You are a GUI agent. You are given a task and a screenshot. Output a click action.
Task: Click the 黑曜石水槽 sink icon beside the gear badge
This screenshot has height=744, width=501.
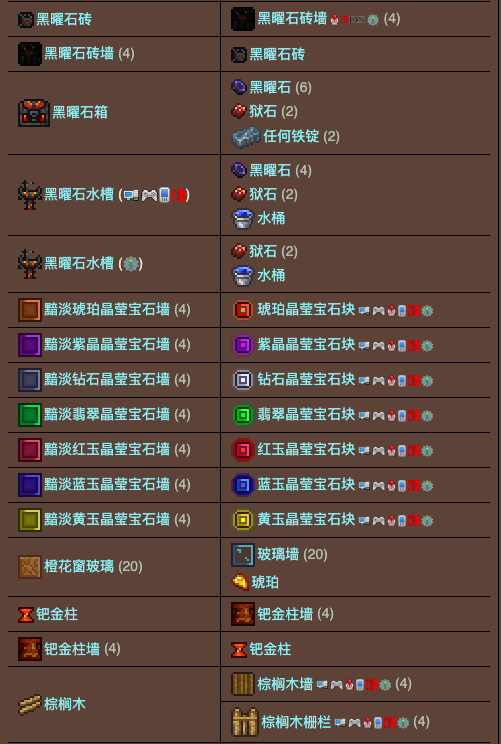[29, 264]
